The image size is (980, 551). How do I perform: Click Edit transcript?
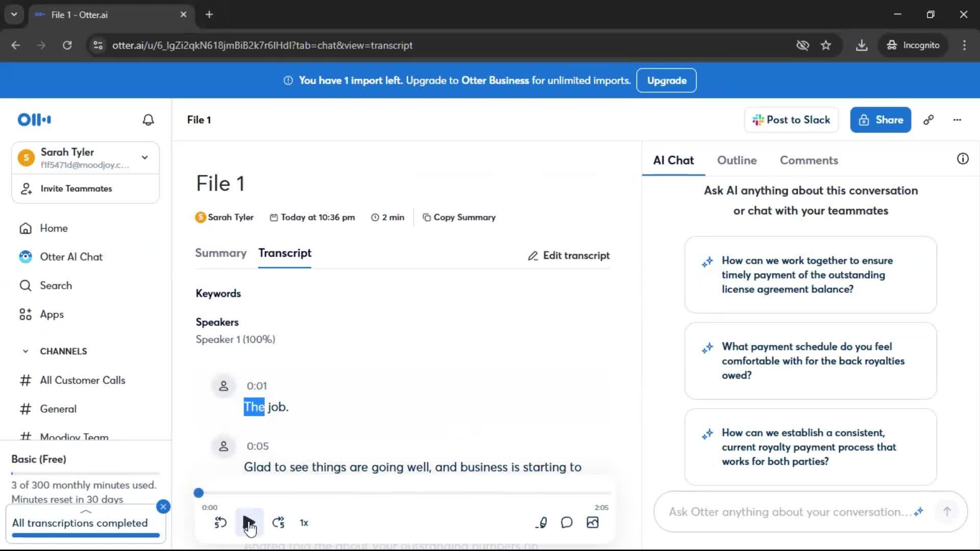(569, 256)
